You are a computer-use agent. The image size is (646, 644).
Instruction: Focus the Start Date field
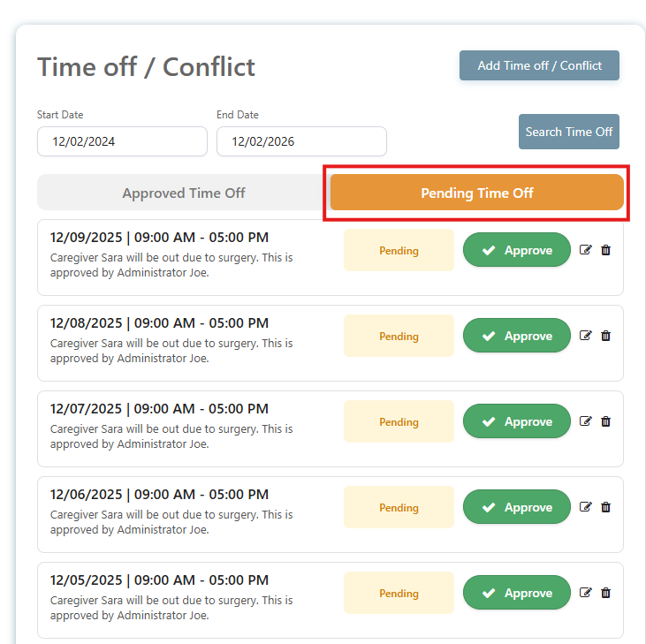tap(122, 141)
